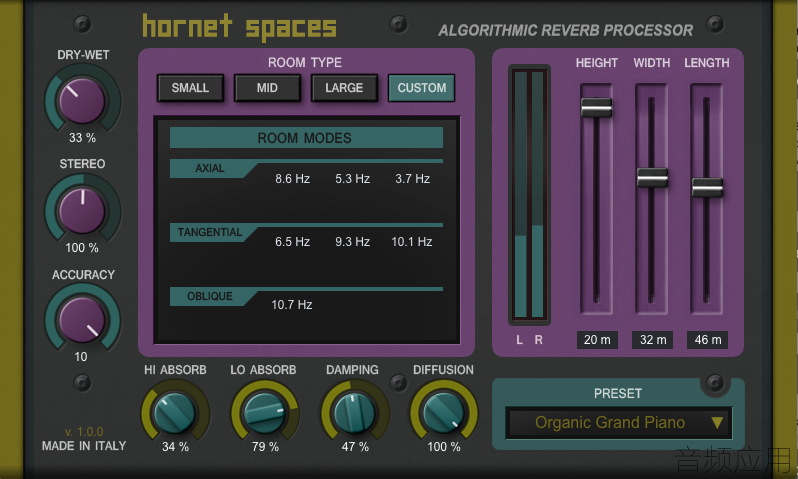Click the MADE IN ITALY text
The height and width of the screenshot is (479, 798).
84,446
